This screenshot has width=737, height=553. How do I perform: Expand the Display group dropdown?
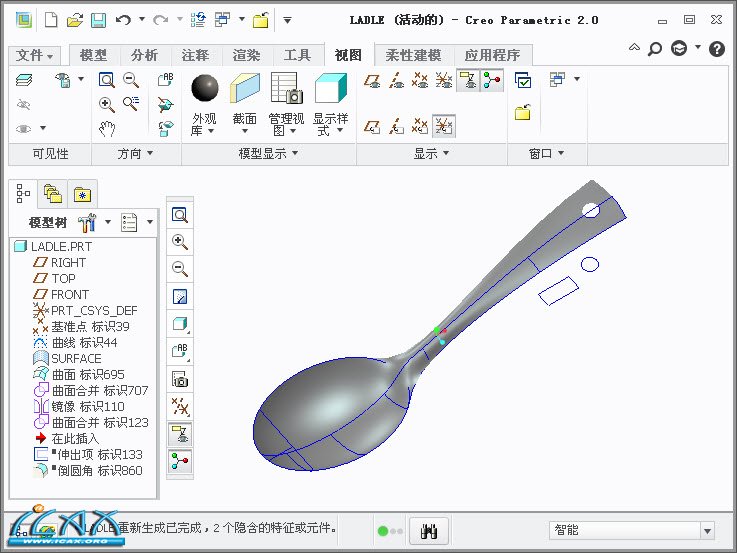coord(431,153)
